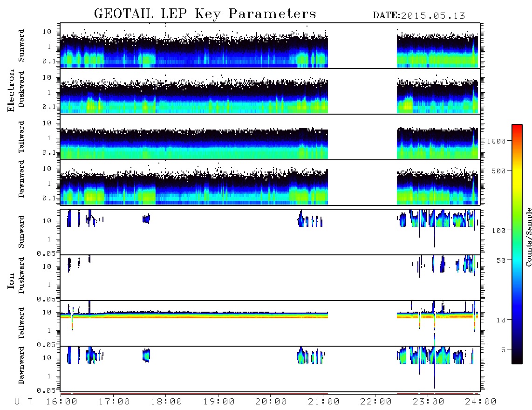Click the GEOTAIL LEP Key Parameters title
The height and width of the screenshot is (410, 532).
pos(205,14)
